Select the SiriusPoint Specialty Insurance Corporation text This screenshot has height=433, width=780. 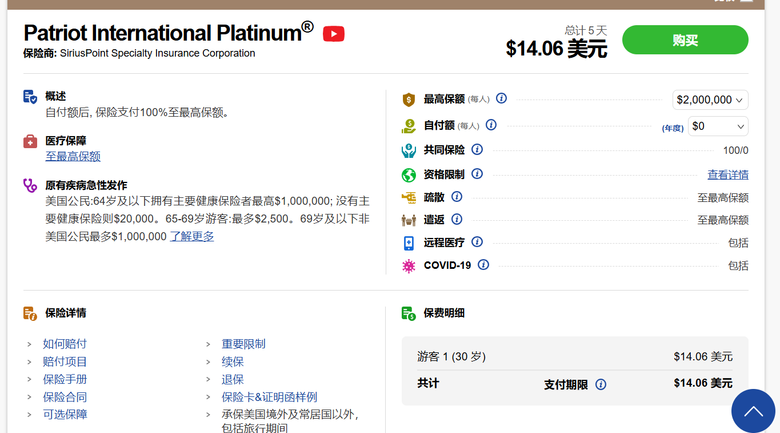click(158, 53)
